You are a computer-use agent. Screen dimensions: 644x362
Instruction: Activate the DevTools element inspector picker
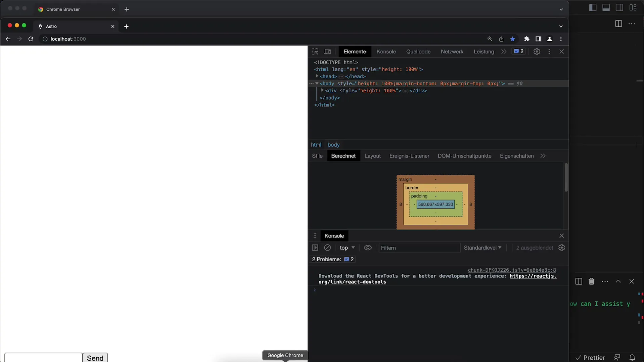click(315, 52)
